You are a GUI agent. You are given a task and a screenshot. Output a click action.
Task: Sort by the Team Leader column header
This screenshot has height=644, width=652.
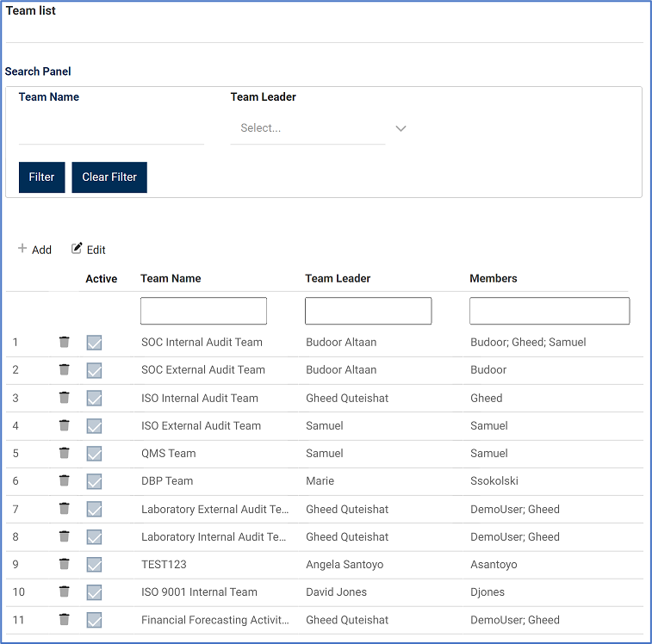[338, 279]
